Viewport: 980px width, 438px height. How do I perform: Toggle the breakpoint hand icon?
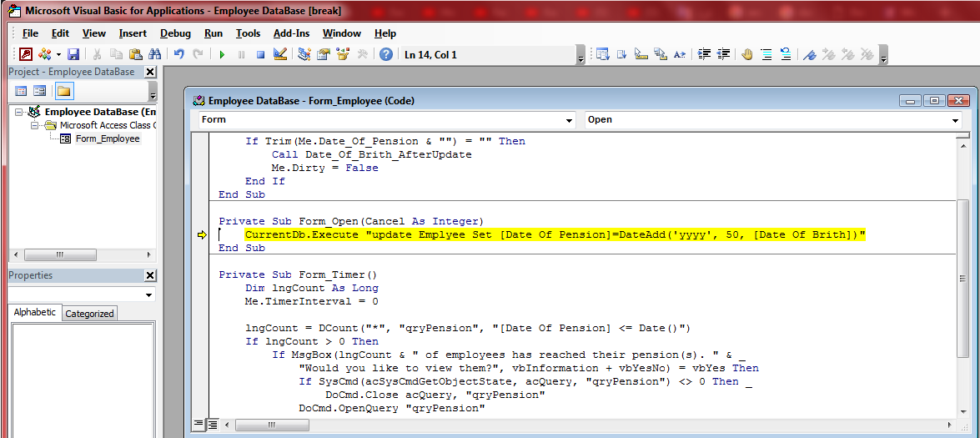746,54
